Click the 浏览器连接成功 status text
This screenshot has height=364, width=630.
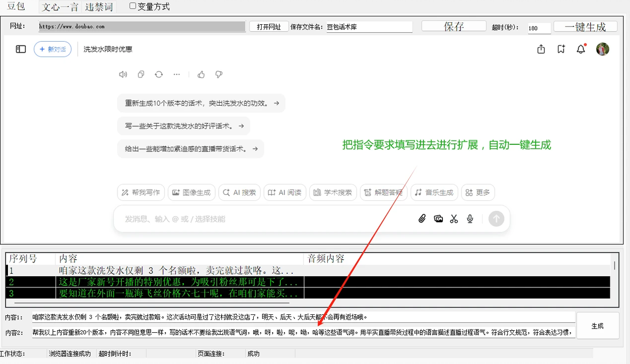click(x=70, y=353)
